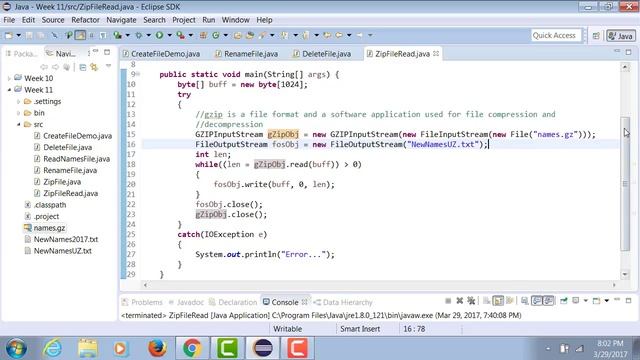Image resolution: width=640 pixels, height=360 pixels.
Task: Click the Run green play button
Action: [x=159, y=36]
